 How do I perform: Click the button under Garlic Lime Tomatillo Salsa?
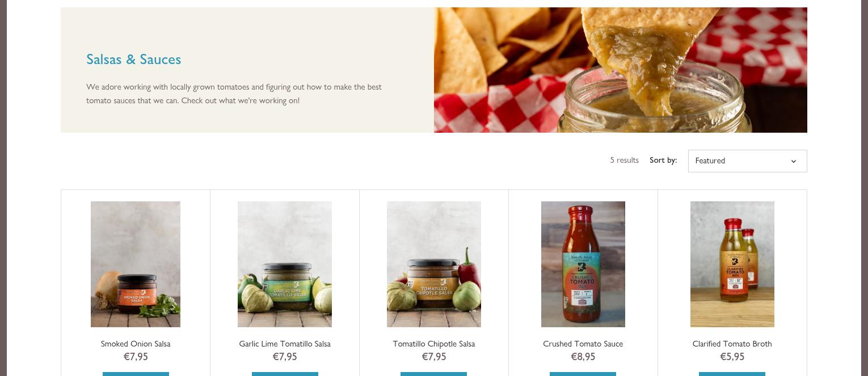coord(285,374)
